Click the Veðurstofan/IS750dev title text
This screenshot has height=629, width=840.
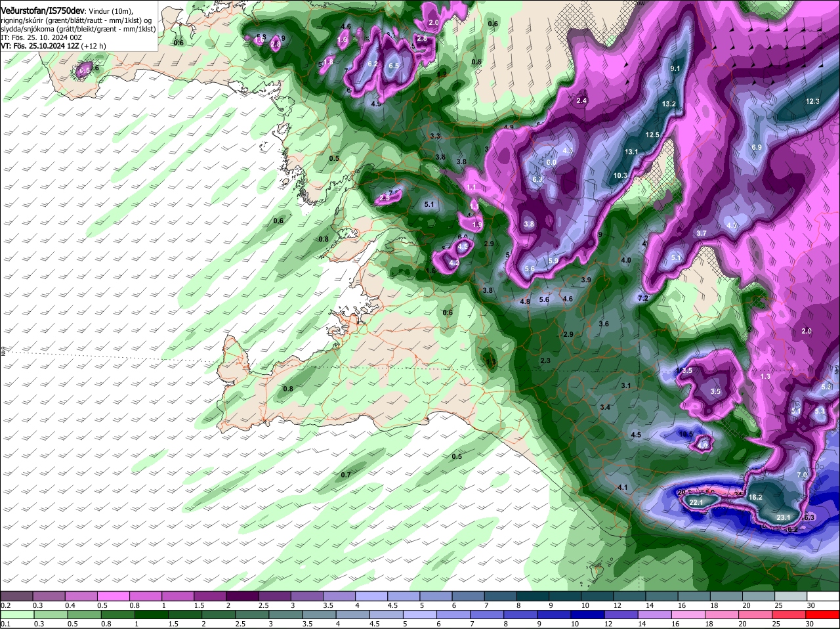coord(43,11)
